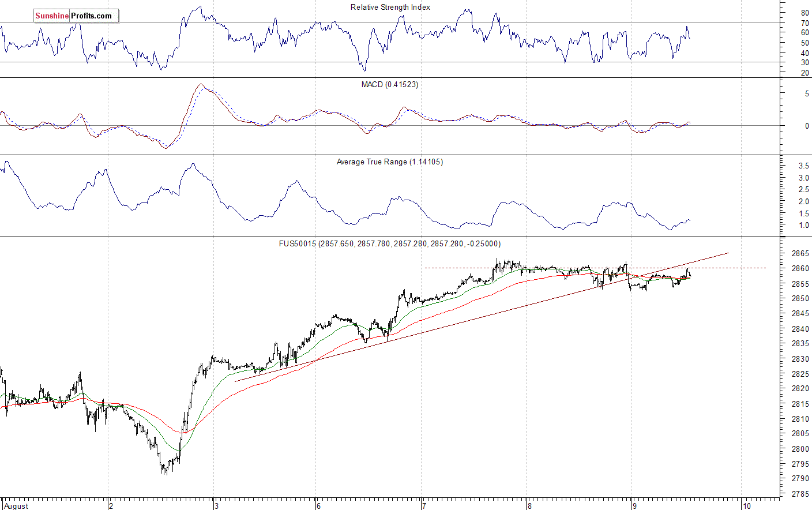
Task: Click the ATR axis value 2.0
Action: pos(803,202)
